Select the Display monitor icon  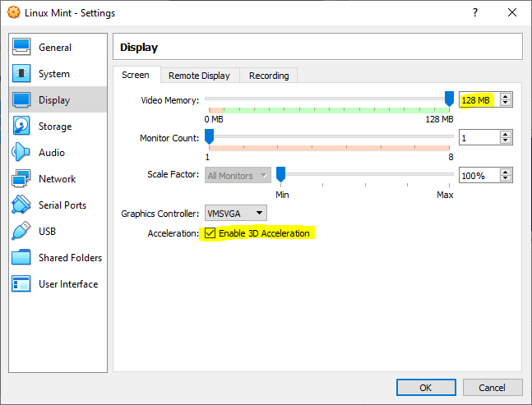[21, 99]
